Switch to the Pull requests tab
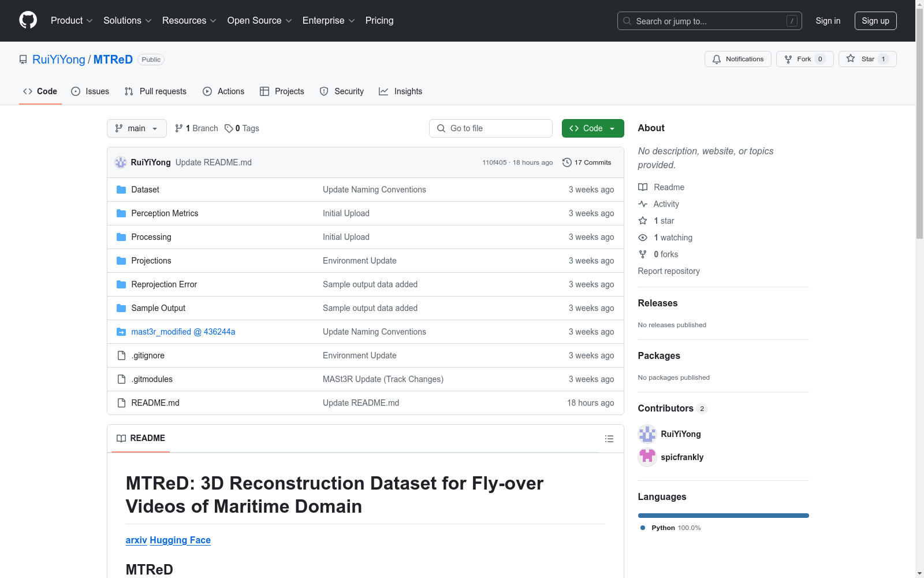This screenshot has height=578, width=924. click(155, 91)
